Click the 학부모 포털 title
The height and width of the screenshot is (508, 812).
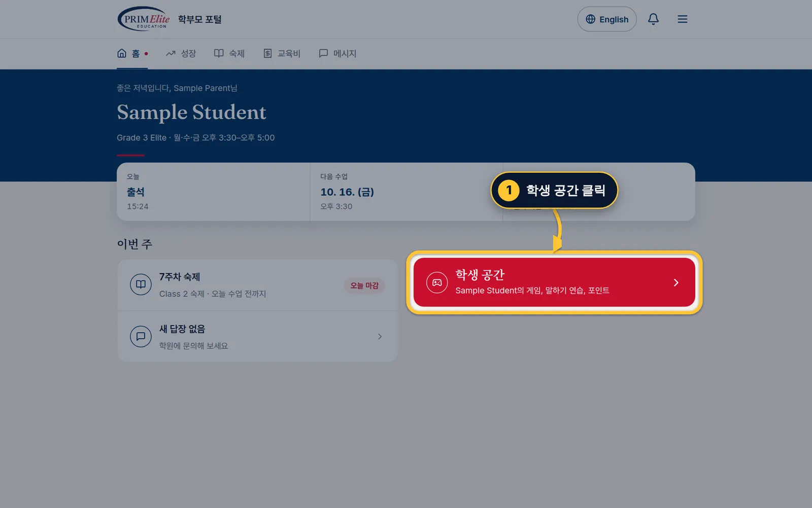click(x=200, y=19)
